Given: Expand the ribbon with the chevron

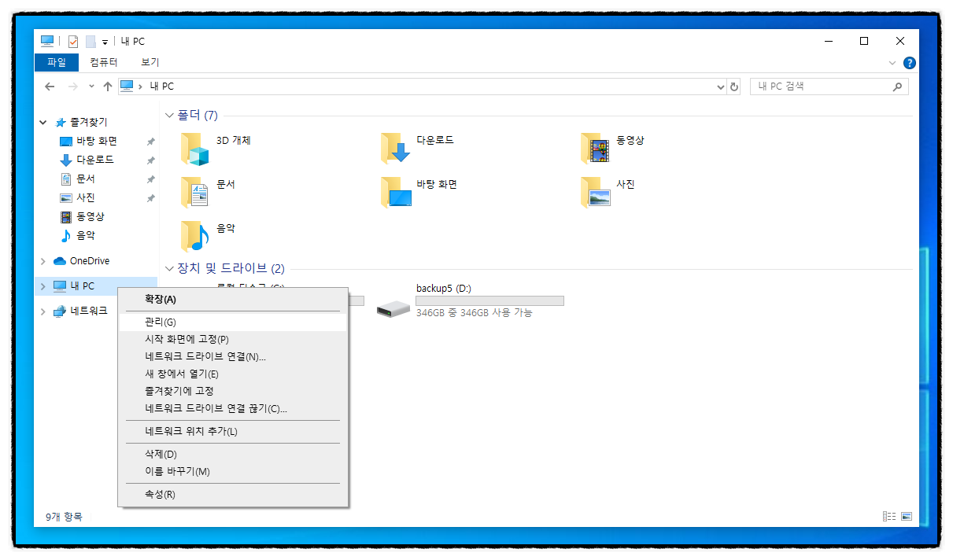Looking at the screenshot, I should [x=892, y=62].
